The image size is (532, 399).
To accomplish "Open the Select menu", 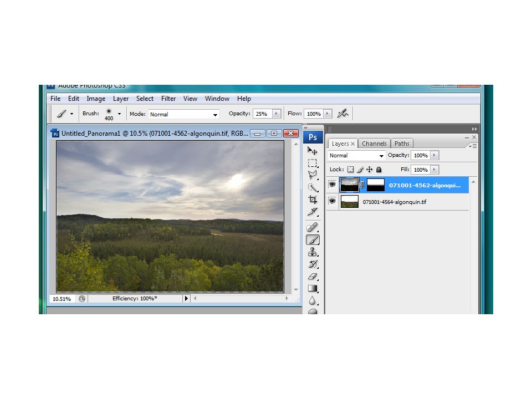I will (145, 99).
